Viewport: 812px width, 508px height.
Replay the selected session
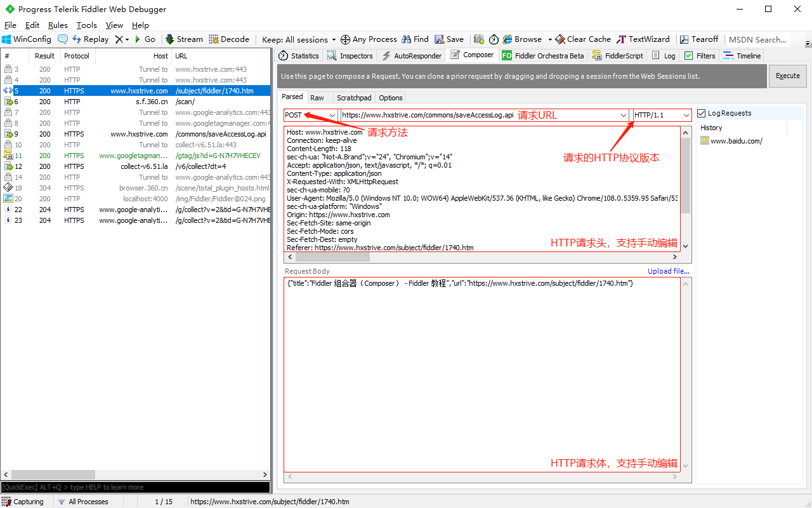tap(91, 39)
